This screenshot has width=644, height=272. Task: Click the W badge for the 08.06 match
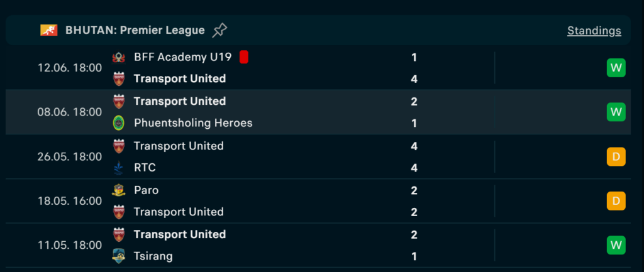[616, 112]
